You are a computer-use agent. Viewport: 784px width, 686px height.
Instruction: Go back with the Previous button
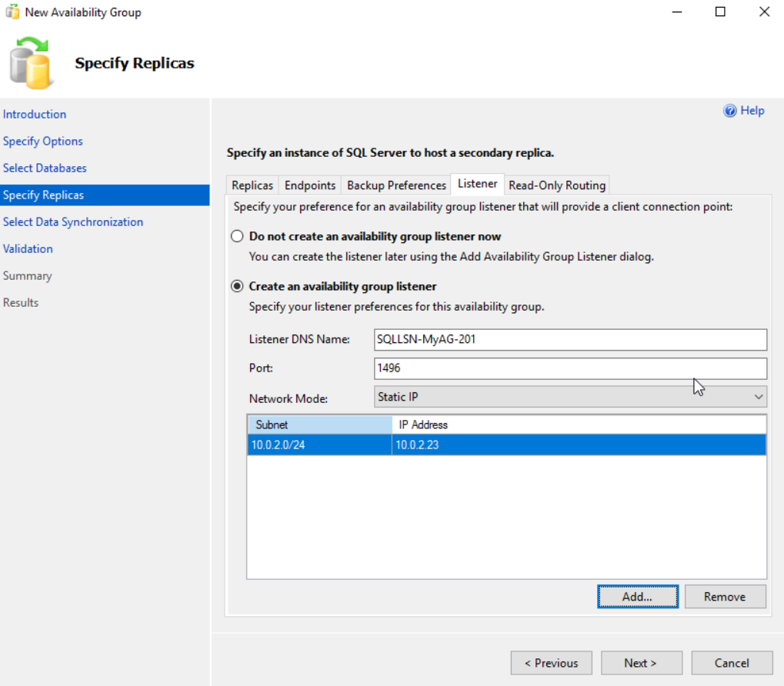[551, 663]
